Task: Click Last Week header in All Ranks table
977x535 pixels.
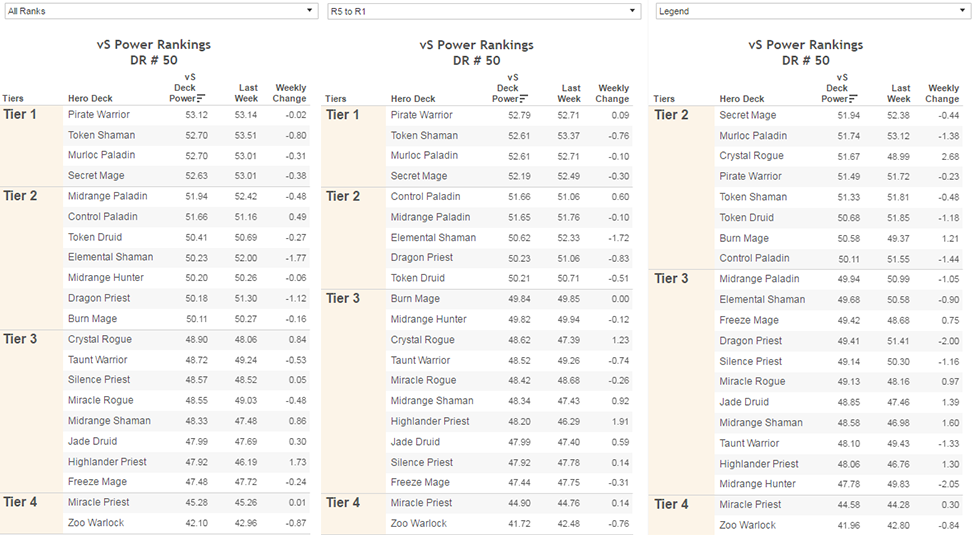Action: pos(247,93)
